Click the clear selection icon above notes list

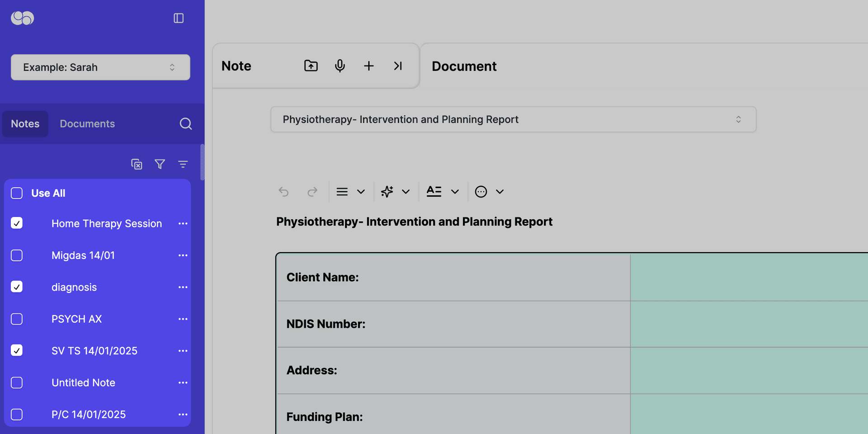137,164
